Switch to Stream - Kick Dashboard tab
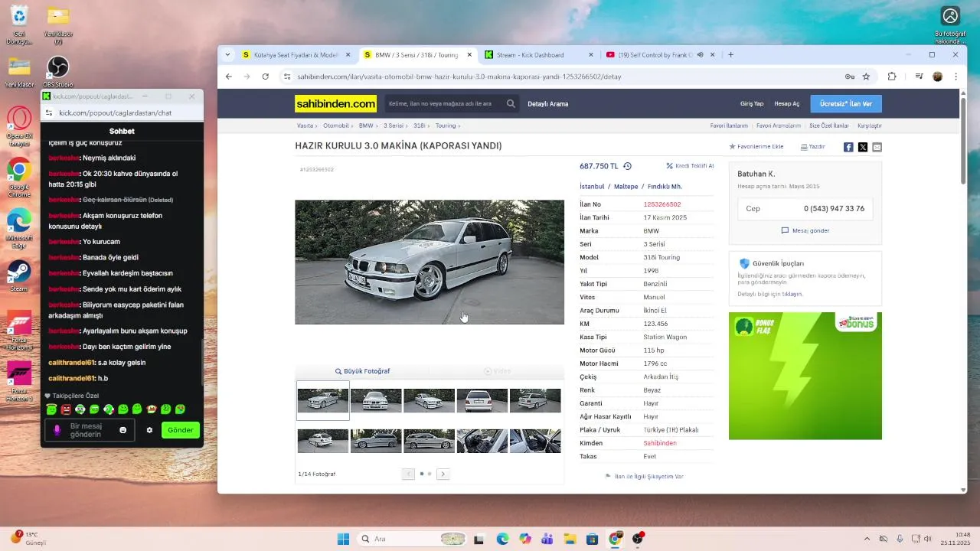 click(539, 55)
